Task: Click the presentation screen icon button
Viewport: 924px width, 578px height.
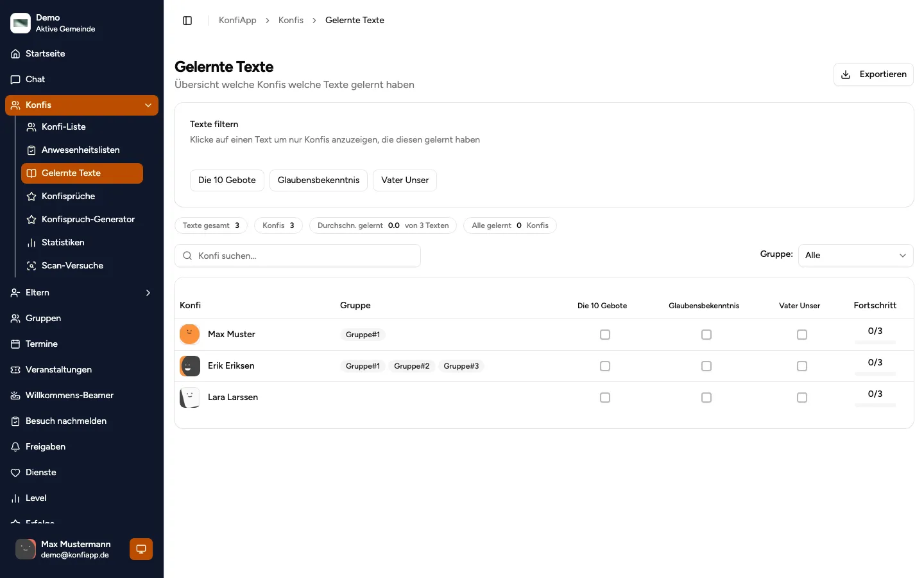Action: [x=141, y=549]
